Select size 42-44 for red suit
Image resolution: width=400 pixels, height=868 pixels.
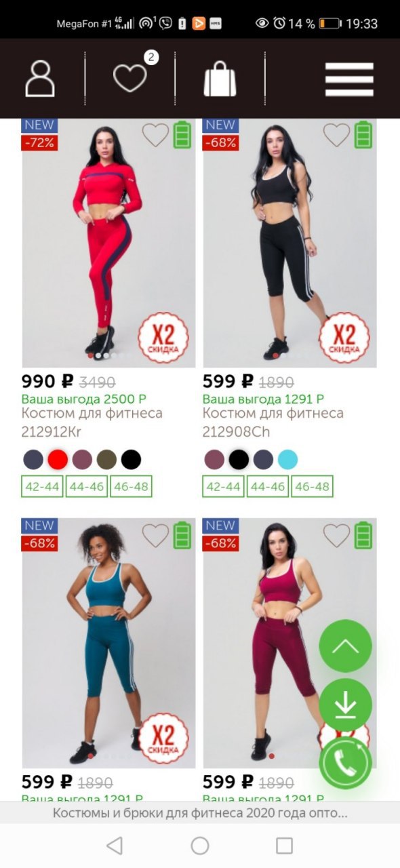tap(42, 486)
